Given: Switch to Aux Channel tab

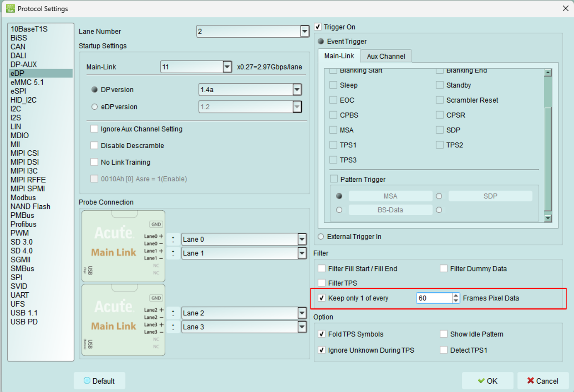Looking at the screenshot, I should [x=386, y=56].
